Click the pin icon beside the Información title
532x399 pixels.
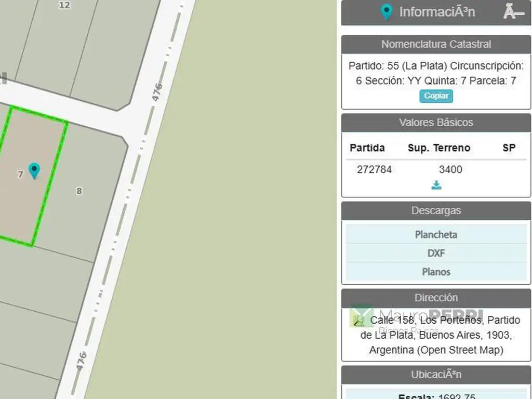click(386, 12)
